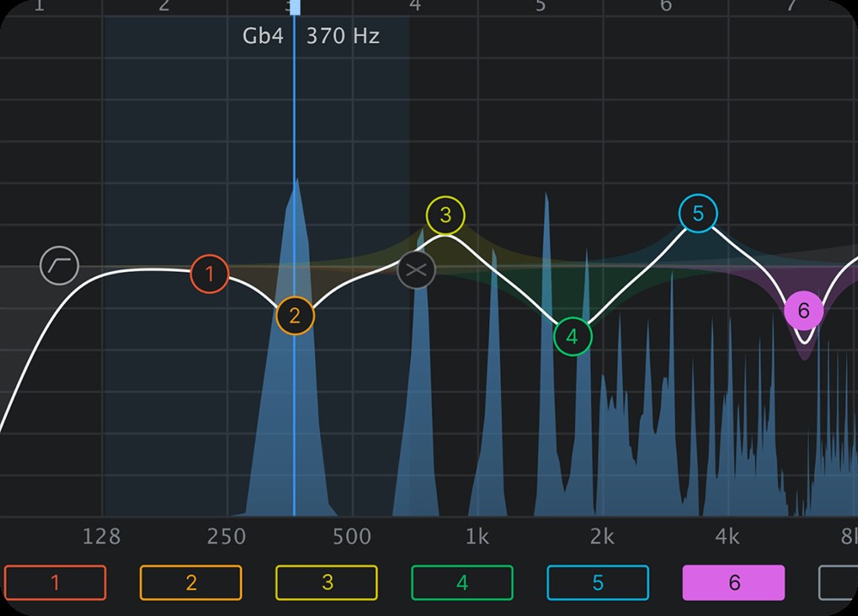Click the 370 Hz frequency readout

click(342, 36)
